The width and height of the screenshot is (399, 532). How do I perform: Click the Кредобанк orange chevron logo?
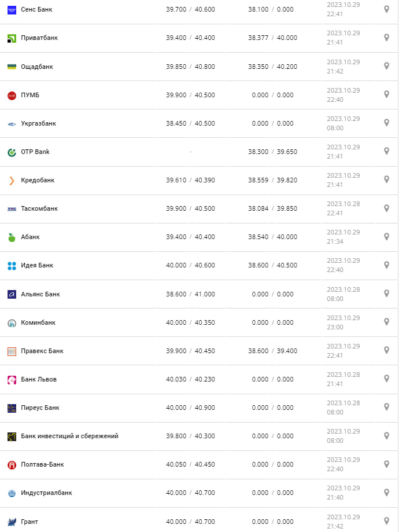12,181
